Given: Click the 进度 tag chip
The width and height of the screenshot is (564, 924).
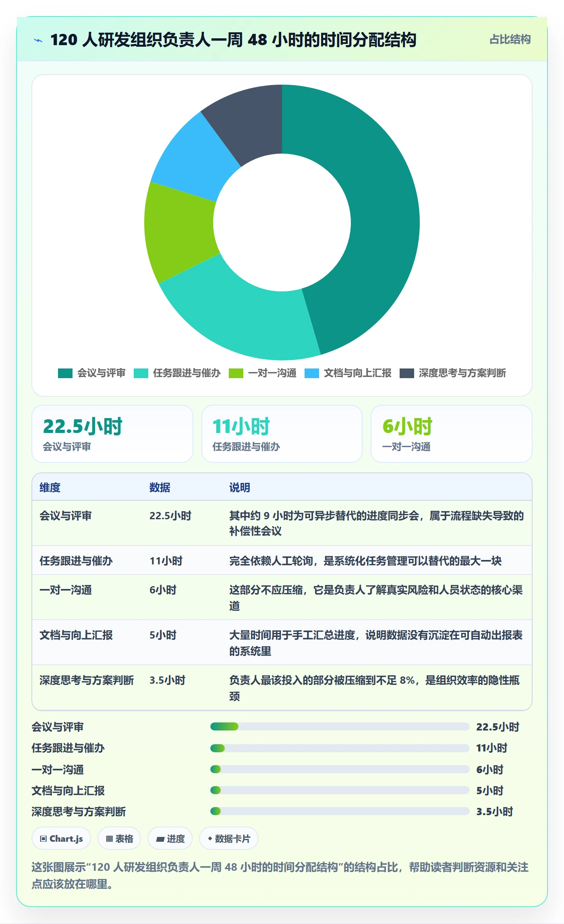Looking at the screenshot, I should (x=170, y=839).
